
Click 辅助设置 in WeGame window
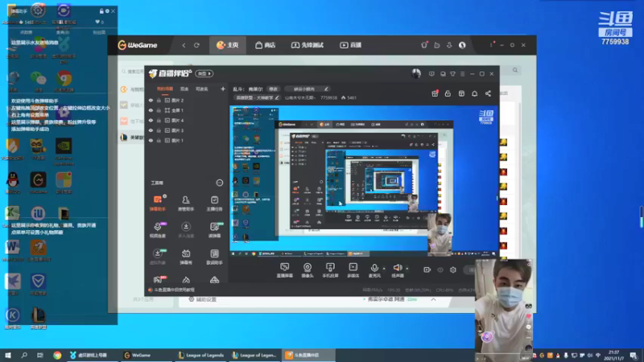point(203,299)
